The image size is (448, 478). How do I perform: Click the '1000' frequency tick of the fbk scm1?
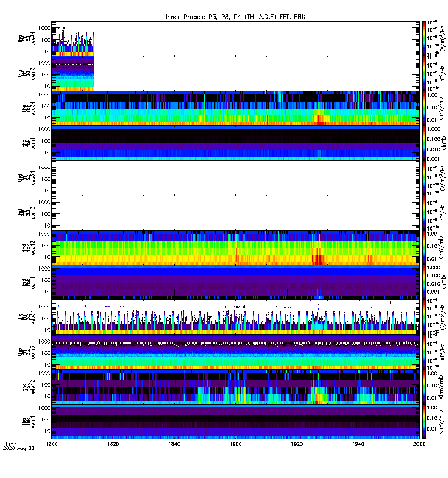[x=44, y=408]
